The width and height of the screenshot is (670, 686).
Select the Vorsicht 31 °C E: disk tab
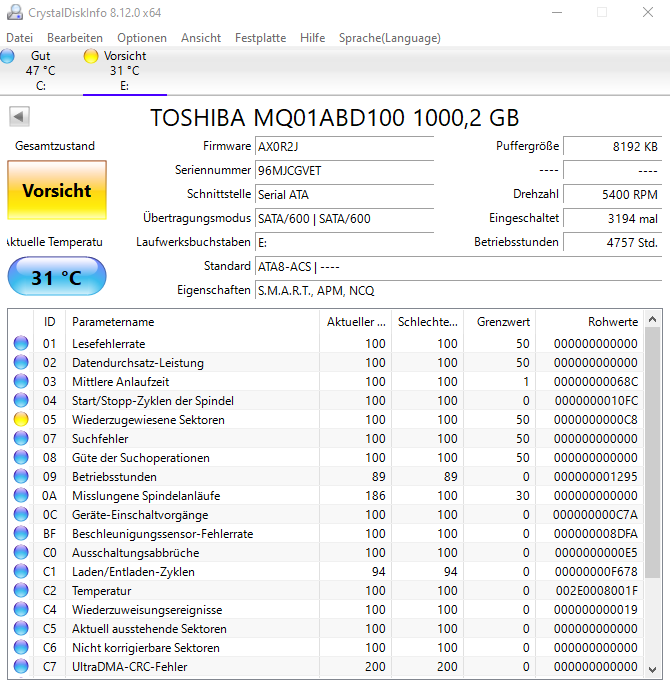point(125,71)
